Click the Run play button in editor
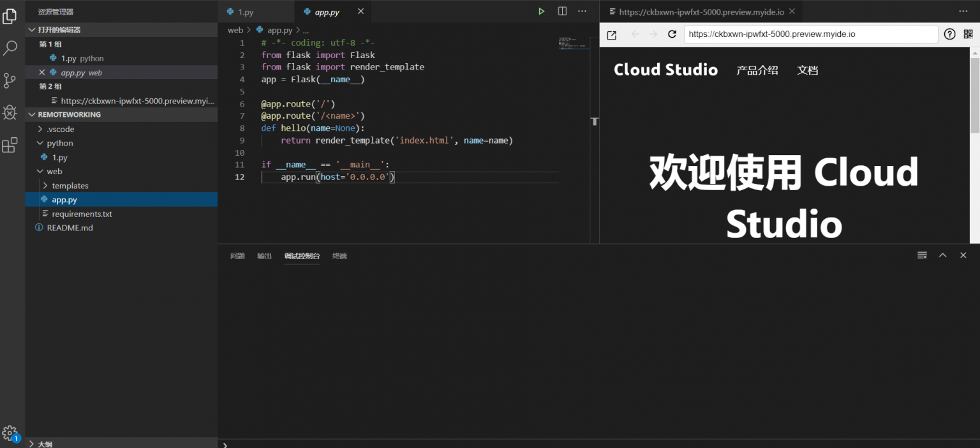The width and height of the screenshot is (980, 448). click(x=541, y=11)
